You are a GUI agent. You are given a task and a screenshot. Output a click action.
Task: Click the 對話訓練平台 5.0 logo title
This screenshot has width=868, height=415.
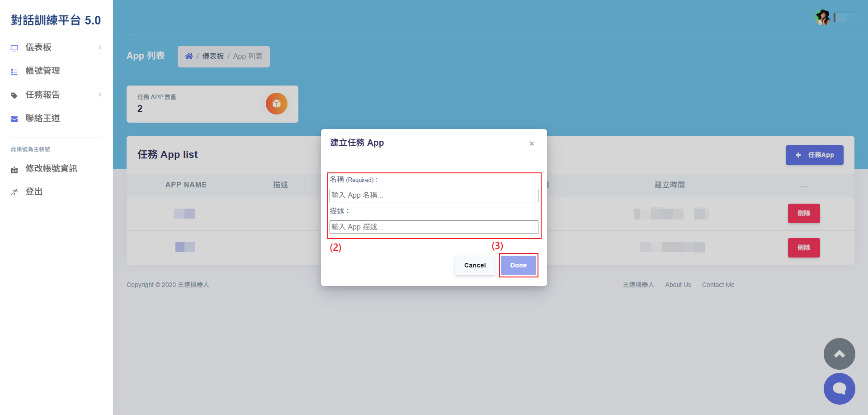pyautogui.click(x=56, y=20)
